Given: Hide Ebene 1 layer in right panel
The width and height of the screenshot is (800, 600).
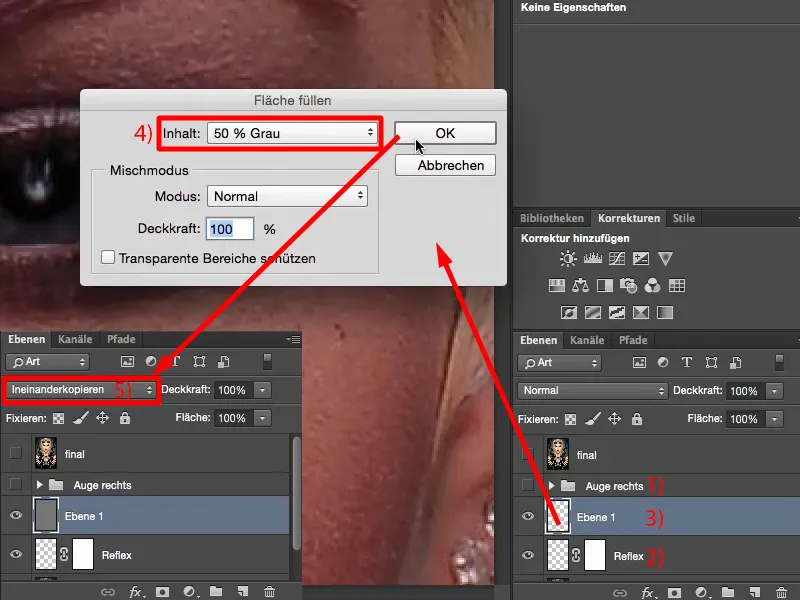Looking at the screenshot, I should click(528, 516).
